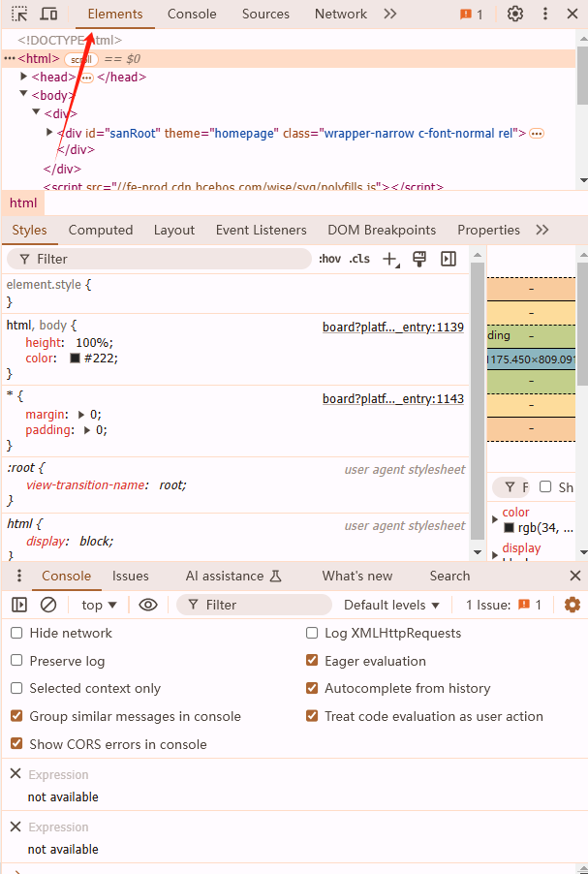Image resolution: width=588 pixels, height=874 pixels.
Task: Enable Log XMLHttpRequests checkbox
Action: click(312, 633)
